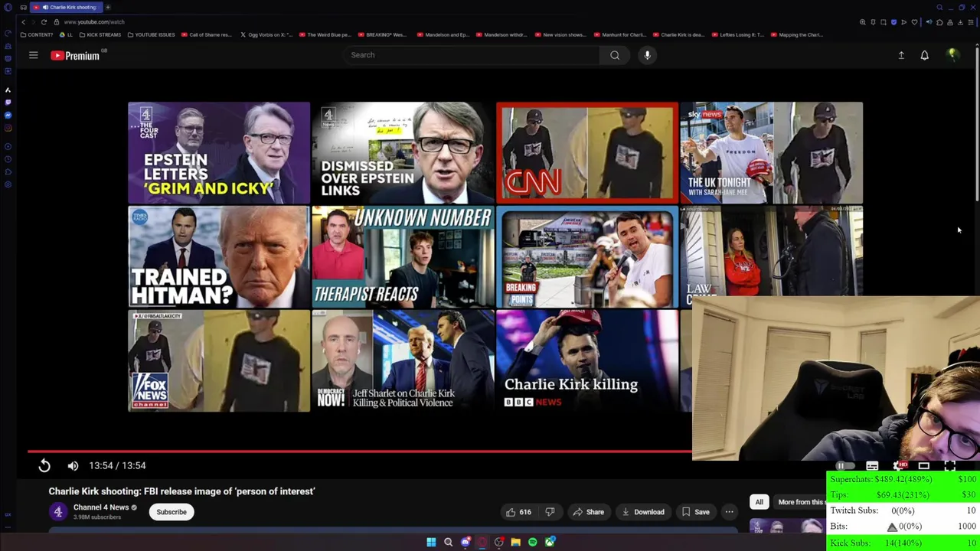Enter fullscreen video mode

point(950,465)
